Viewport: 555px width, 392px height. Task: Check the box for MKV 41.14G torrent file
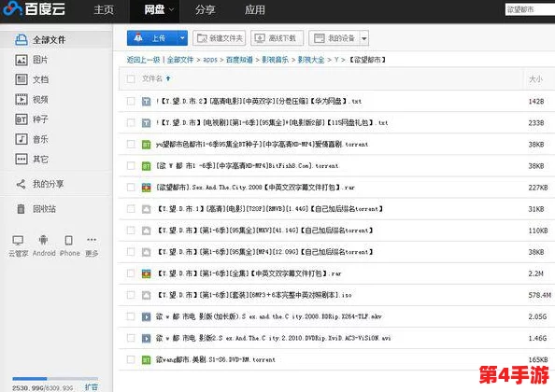click(x=131, y=231)
